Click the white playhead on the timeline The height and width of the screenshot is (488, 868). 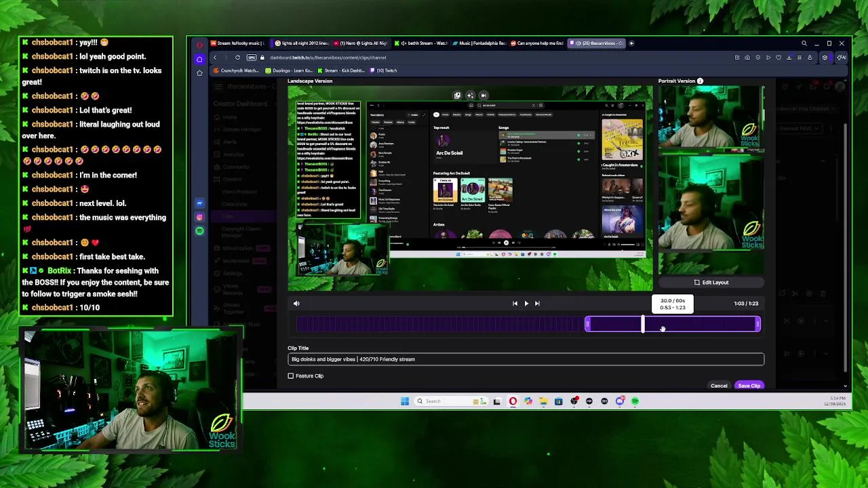click(x=642, y=325)
